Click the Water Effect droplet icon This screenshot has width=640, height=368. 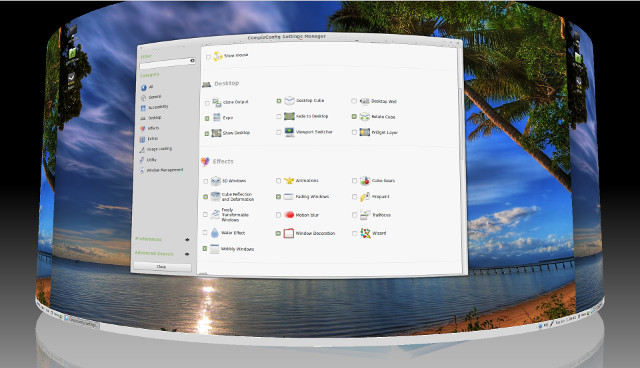[x=215, y=233]
